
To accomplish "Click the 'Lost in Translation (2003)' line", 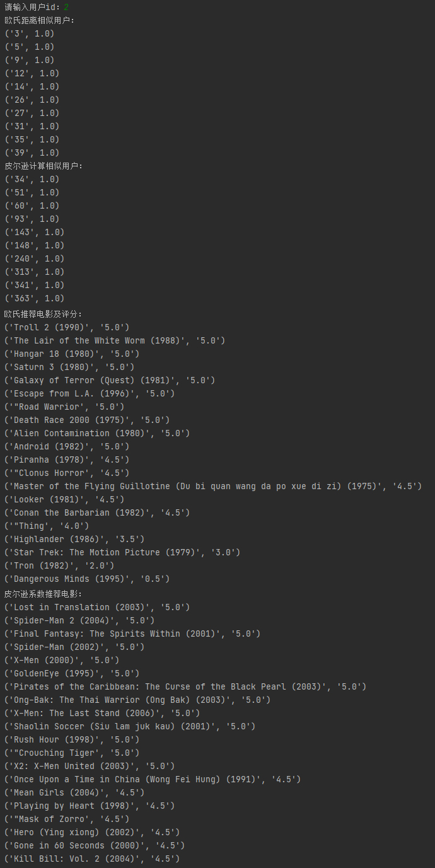I will [x=97, y=607].
